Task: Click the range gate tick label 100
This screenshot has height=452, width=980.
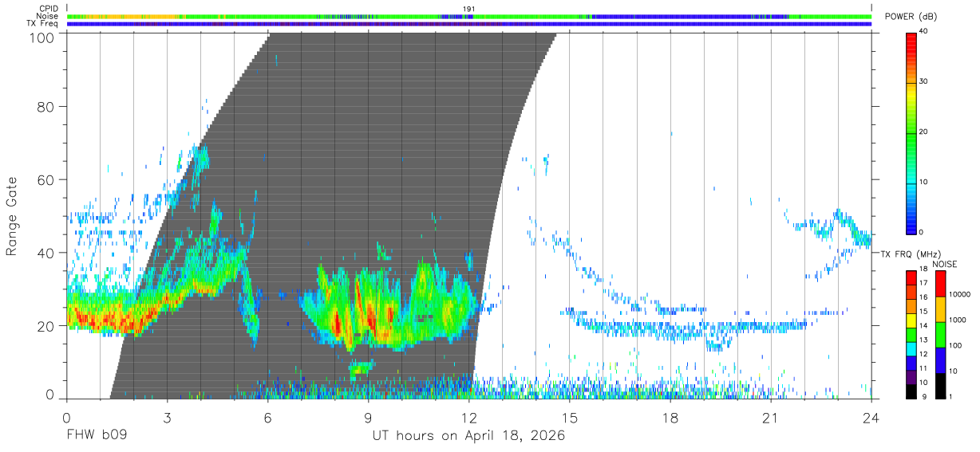Action: 41,37
